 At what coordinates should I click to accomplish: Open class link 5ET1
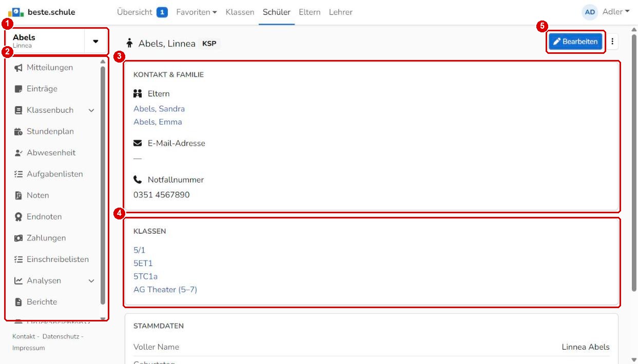coord(143,264)
